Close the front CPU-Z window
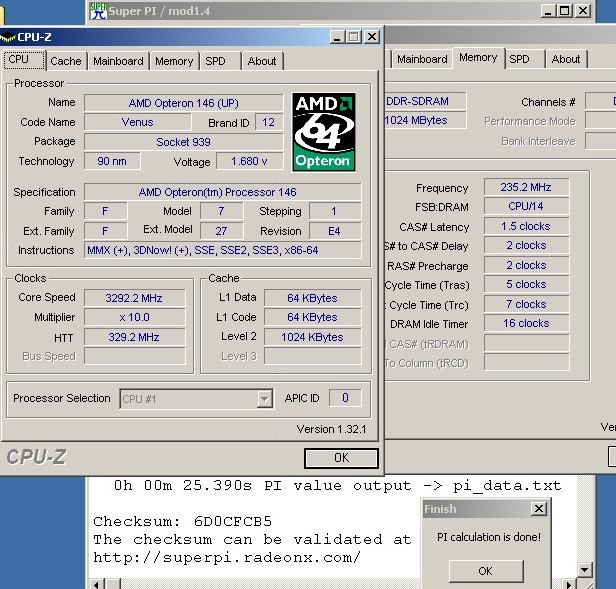This screenshot has height=589, width=616. pyautogui.click(x=372, y=37)
